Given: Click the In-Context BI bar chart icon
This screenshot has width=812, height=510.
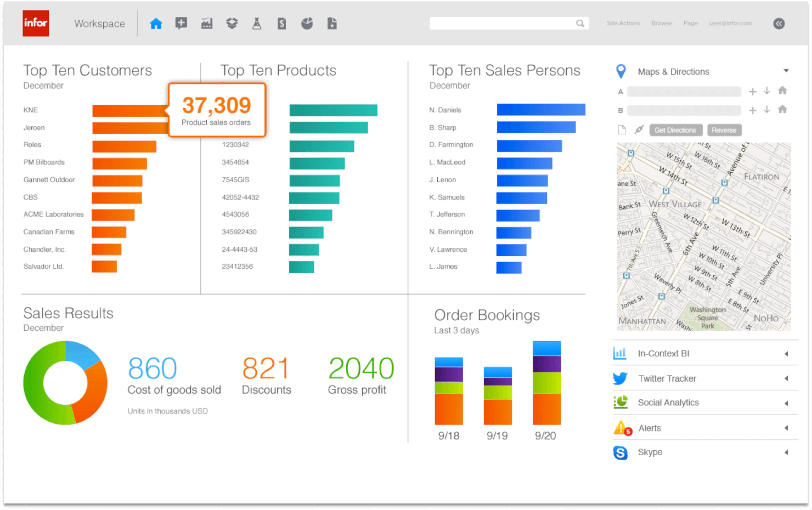Looking at the screenshot, I should [x=620, y=353].
